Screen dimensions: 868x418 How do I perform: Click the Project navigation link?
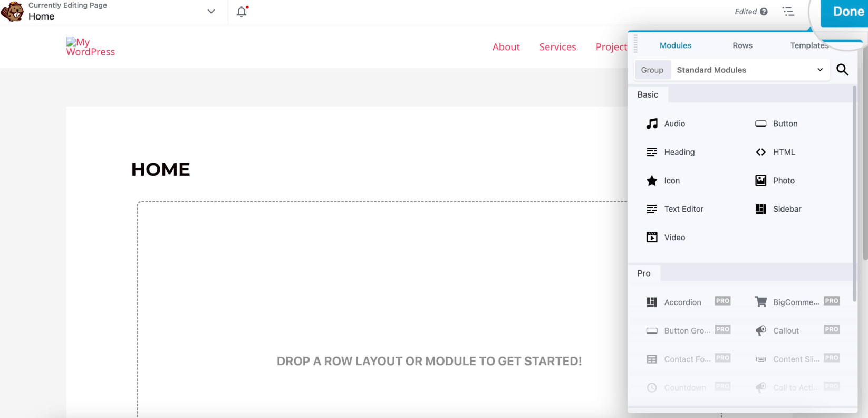612,47
